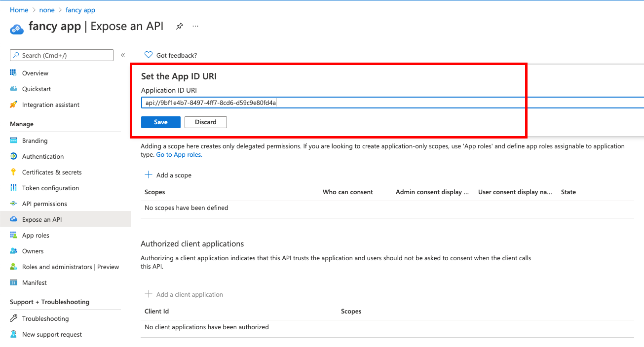Open the Overview page icon
Screen dimensions: 644x347
[x=15, y=73]
